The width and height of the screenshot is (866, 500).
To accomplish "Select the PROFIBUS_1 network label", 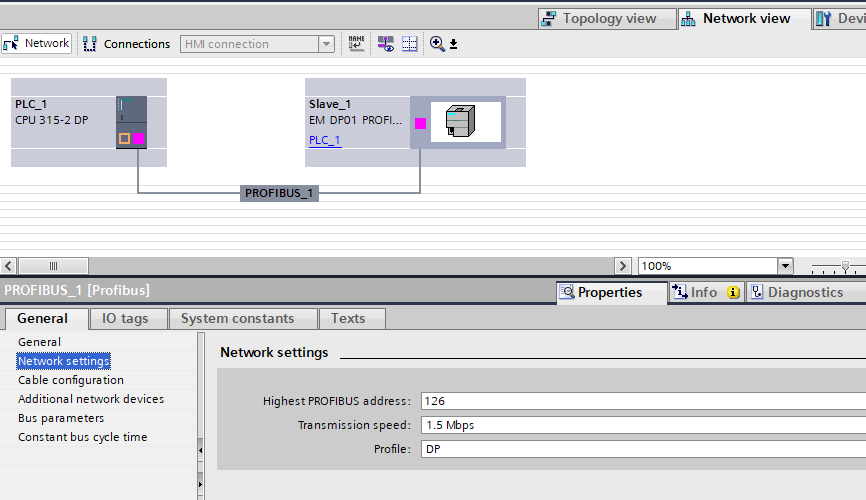I will [x=279, y=193].
